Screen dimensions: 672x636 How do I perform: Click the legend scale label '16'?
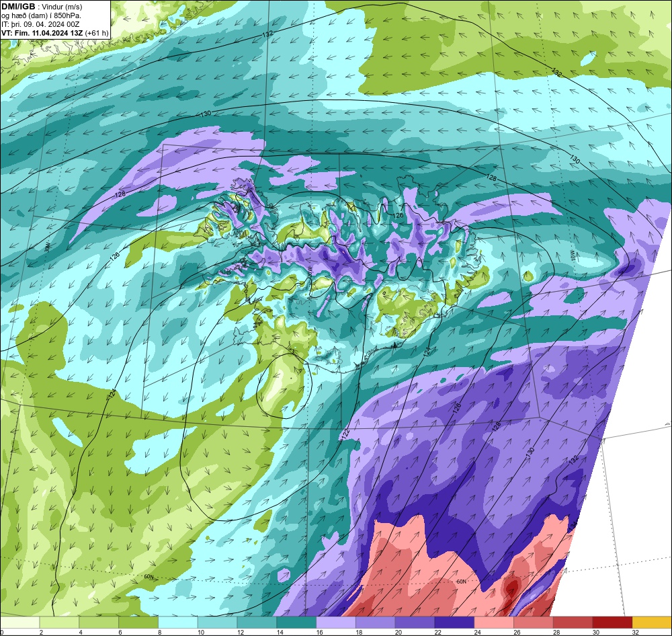(320, 632)
